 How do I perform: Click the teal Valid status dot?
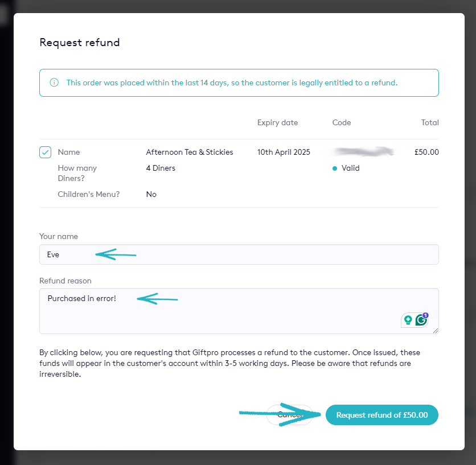tap(335, 168)
